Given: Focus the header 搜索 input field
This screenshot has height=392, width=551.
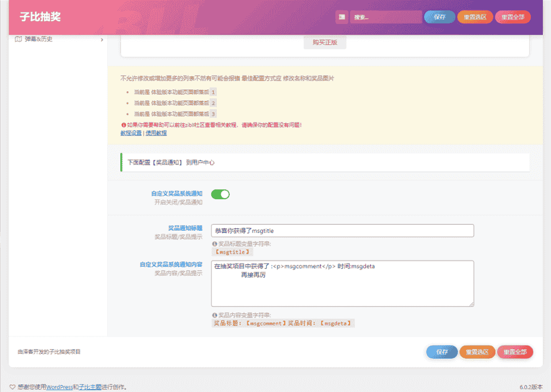Looking at the screenshot, I should point(385,17).
